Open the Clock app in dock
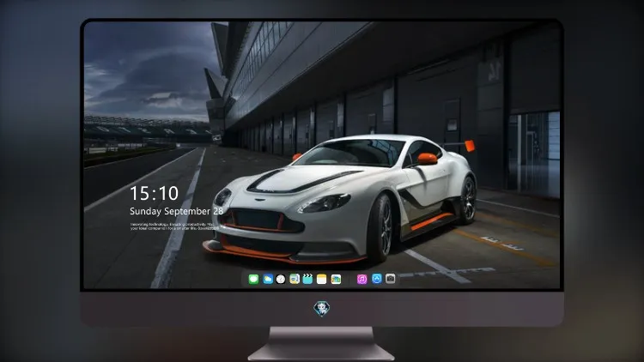The width and height of the screenshot is (644, 362). (x=281, y=279)
